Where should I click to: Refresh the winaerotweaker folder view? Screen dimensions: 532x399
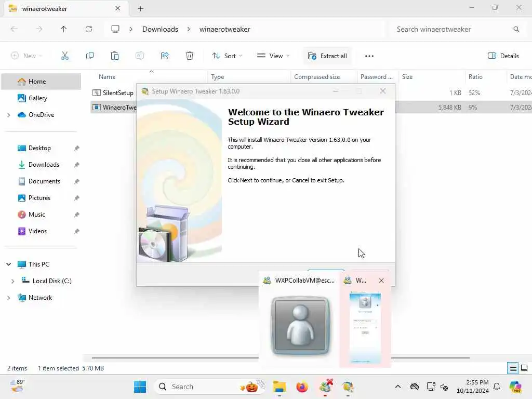click(89, 29)
